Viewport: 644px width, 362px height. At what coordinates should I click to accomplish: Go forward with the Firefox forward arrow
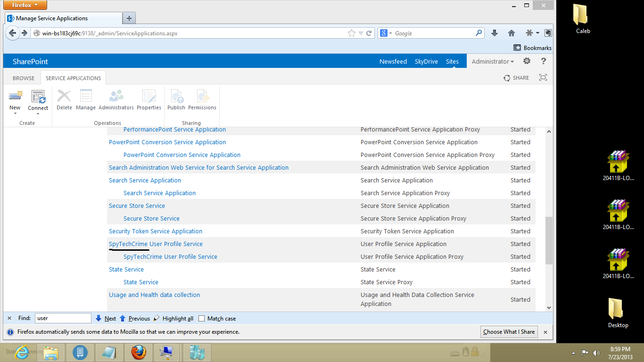coord(25,33)
